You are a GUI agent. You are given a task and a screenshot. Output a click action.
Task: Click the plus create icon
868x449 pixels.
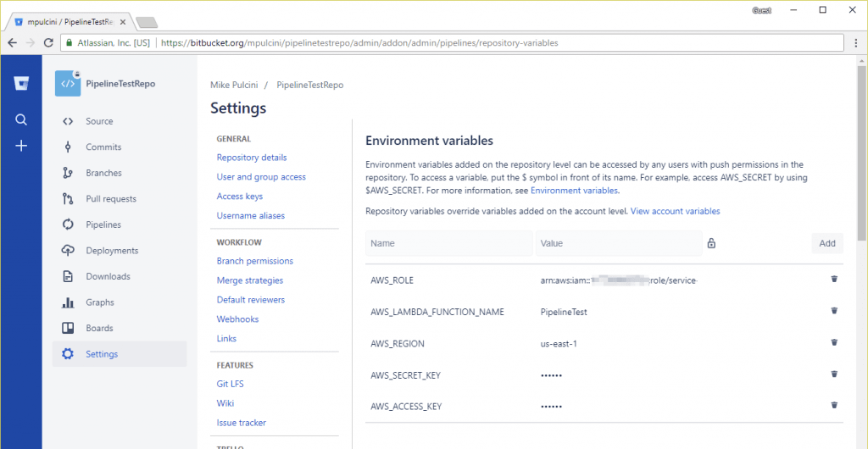point(21,146)
